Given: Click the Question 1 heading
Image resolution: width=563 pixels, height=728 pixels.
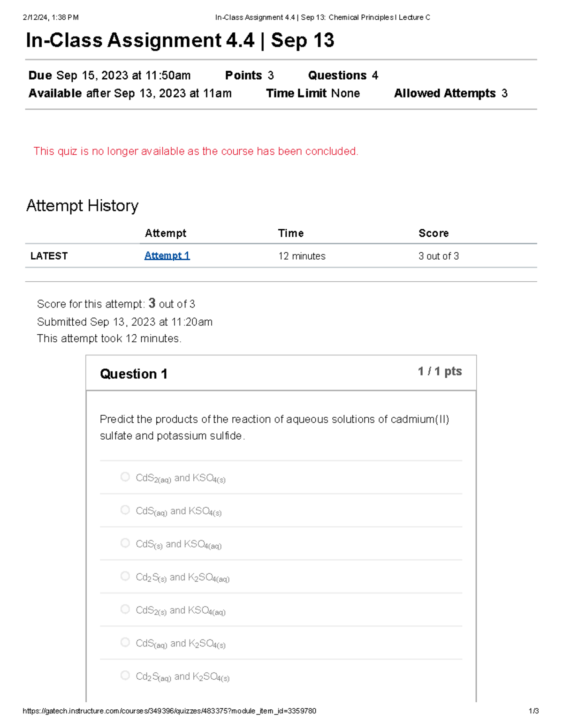Looking at the screenshot, I should pyautogui.click(x=134, y=374).
